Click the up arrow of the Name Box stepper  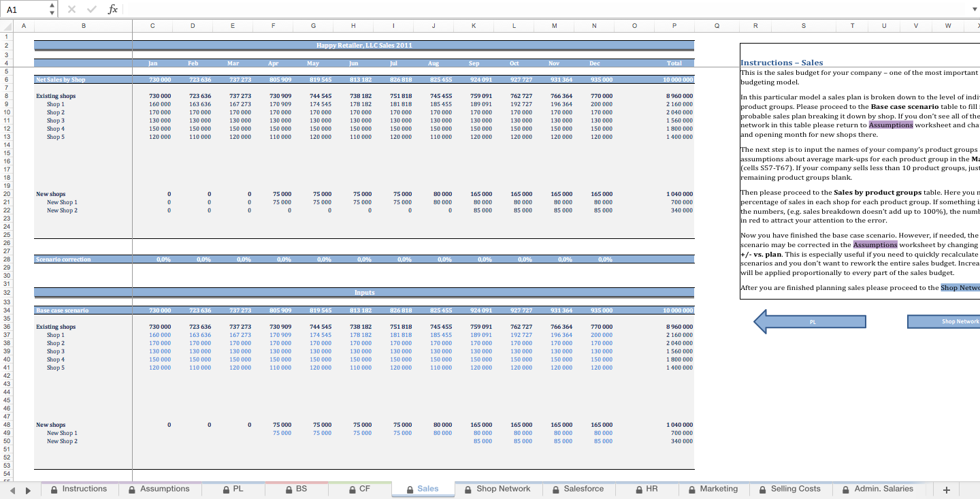click(51, 5)
